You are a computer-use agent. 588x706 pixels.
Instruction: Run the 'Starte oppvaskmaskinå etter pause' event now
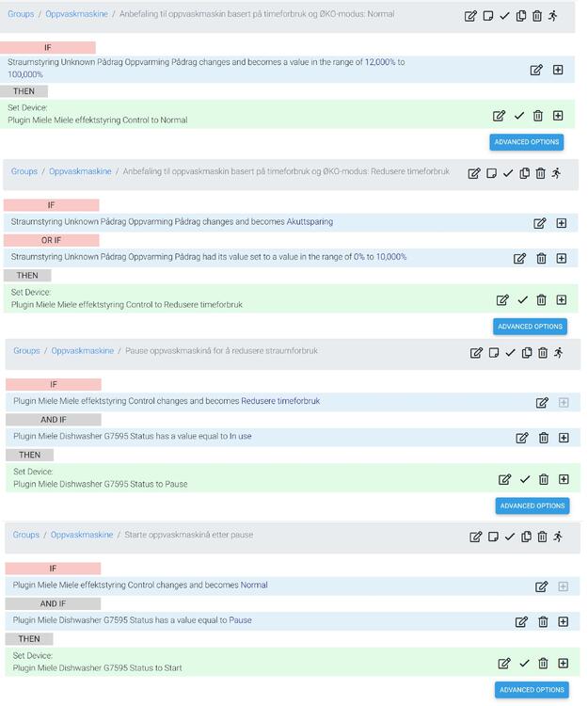pyautogui.click(x=558, y=537)
